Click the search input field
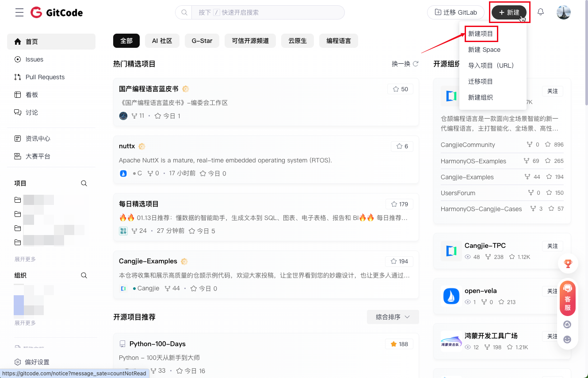Viewport: 588px width, 378px height. coord(267,12)
